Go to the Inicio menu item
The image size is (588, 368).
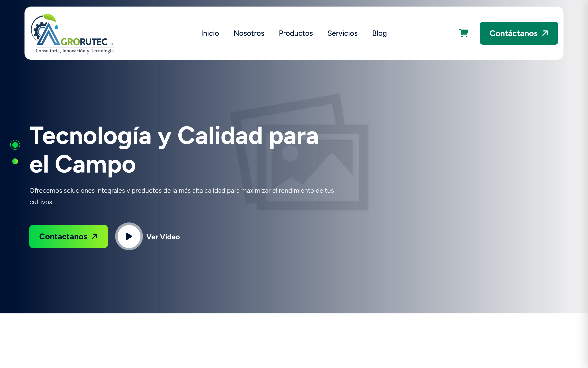click(x=210, y=33)
